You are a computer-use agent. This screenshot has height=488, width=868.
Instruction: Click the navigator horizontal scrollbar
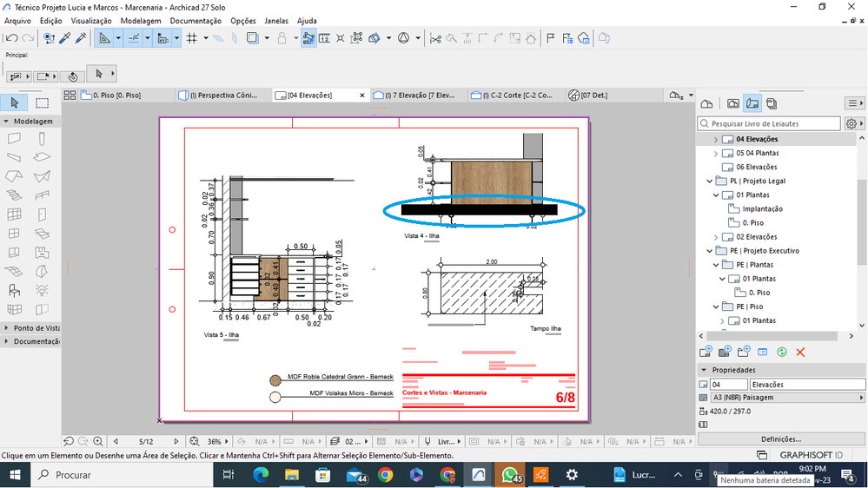[x=772, y=336]
